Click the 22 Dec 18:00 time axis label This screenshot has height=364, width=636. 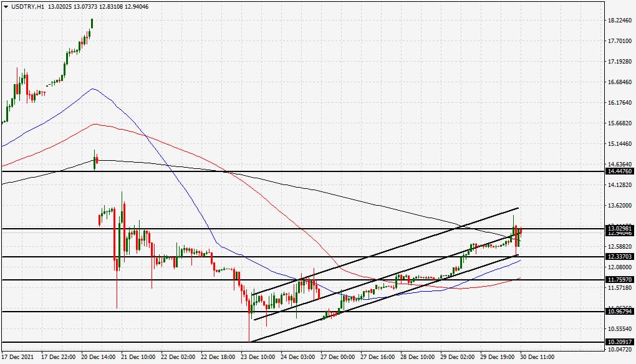tap(218, 357)
